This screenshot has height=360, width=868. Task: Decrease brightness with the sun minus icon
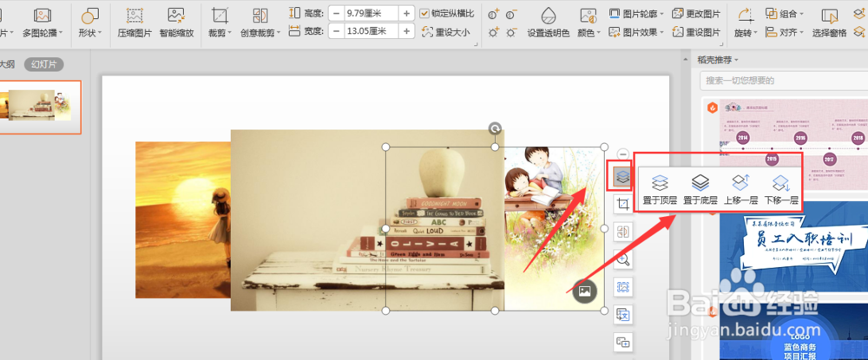511,33
